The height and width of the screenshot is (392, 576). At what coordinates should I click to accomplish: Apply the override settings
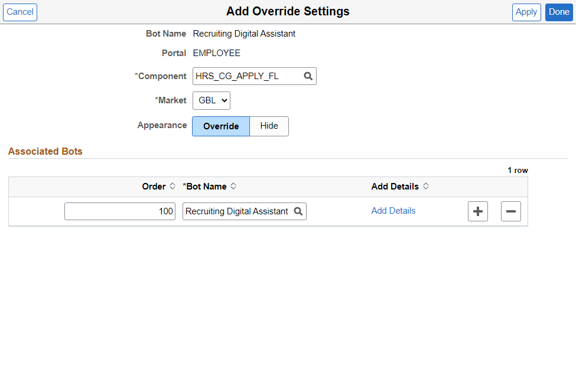pos(526,12)
